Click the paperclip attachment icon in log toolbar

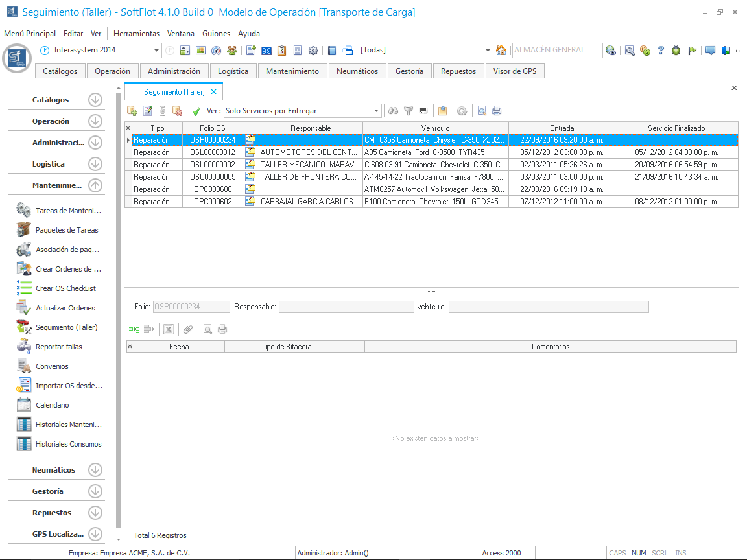[188, 329]
